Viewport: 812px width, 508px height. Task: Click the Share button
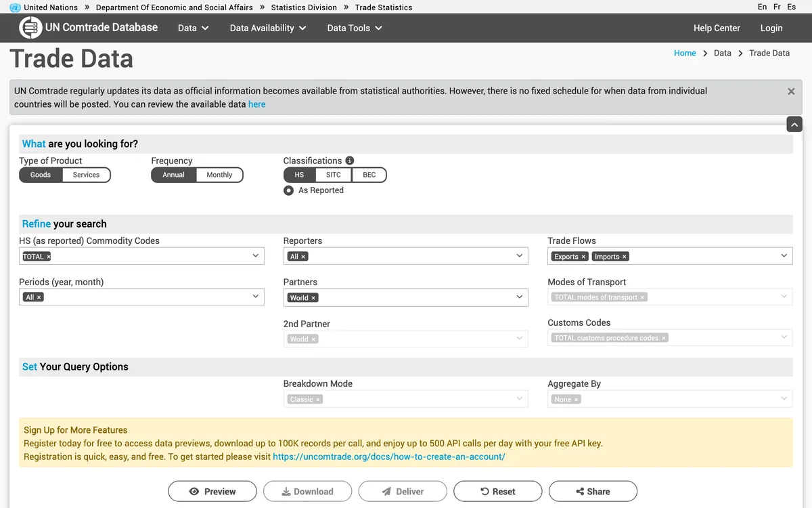593,491
